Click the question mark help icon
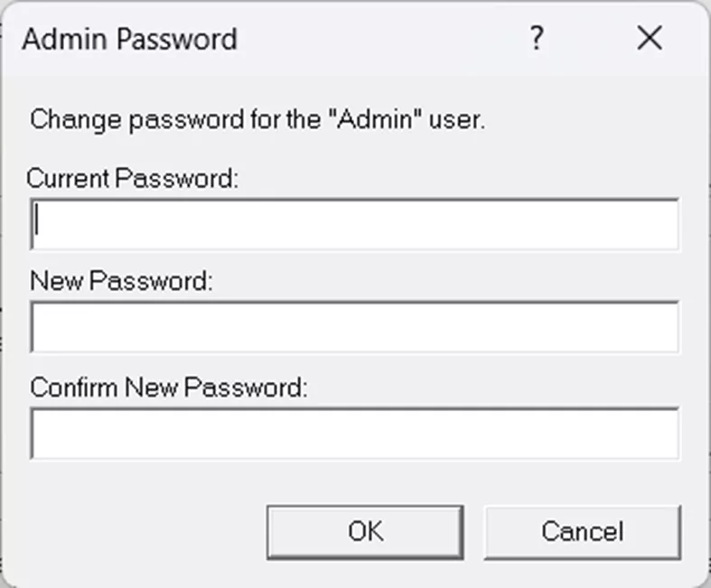Viewport: 711px width, 588px height. pos(537,39)
